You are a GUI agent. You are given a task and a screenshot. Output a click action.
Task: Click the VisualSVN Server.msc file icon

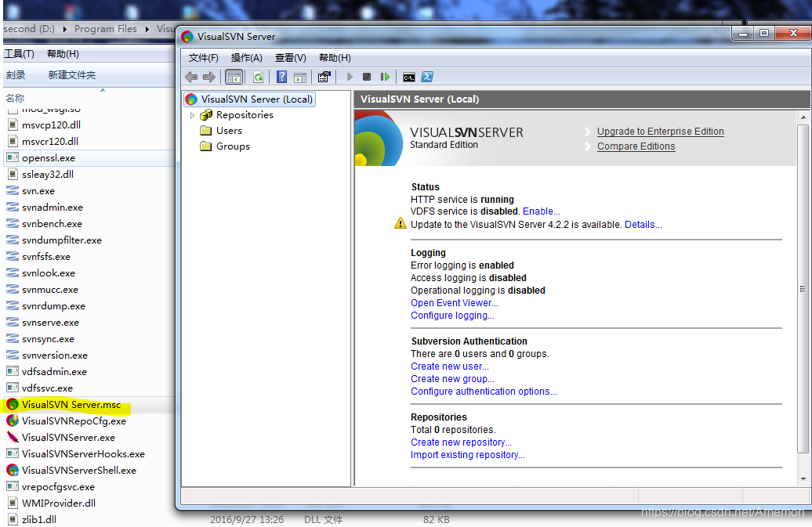(13, 404)
